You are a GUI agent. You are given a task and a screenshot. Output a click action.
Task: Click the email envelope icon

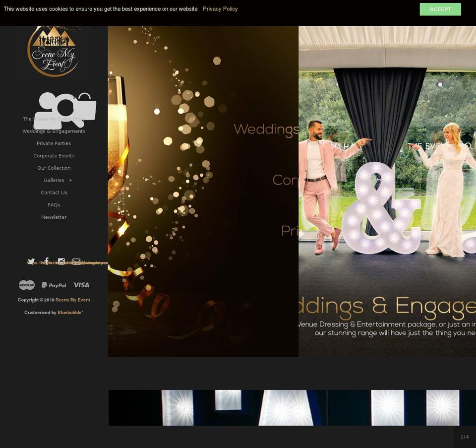76,261
